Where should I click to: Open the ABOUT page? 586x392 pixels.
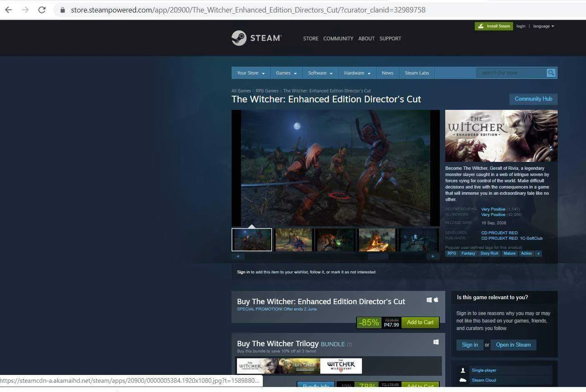click(x=367, y=39)
